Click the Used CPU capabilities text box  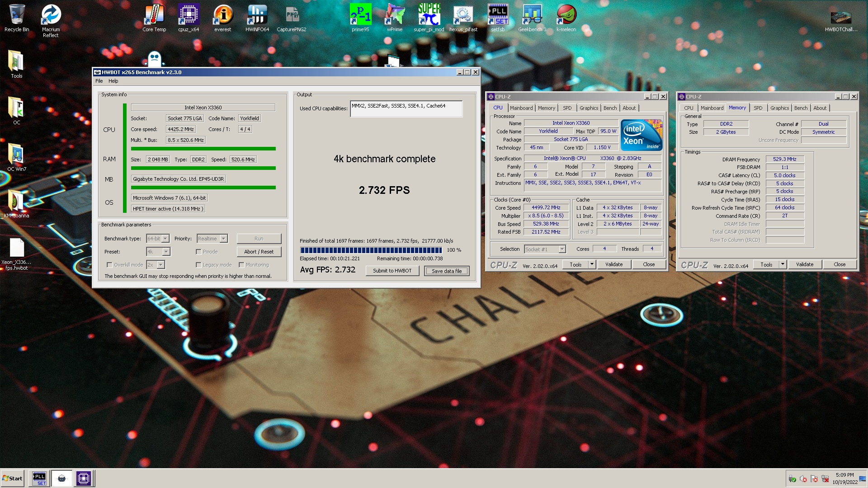(x=406, y=108)
